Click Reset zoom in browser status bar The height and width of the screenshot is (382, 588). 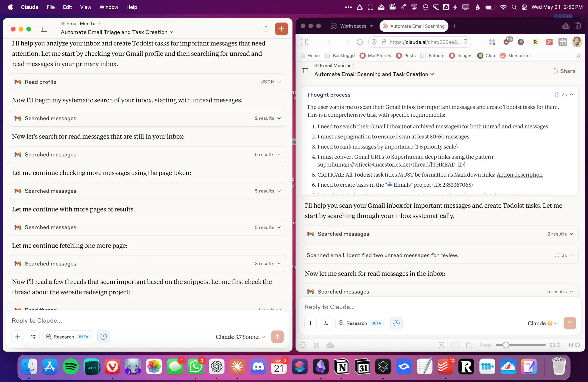pyautogui.click(x=485, y=345)
